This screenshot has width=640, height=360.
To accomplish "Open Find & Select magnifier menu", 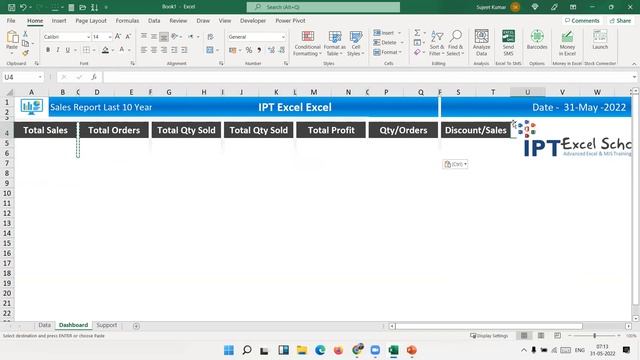I will (455, 43).
